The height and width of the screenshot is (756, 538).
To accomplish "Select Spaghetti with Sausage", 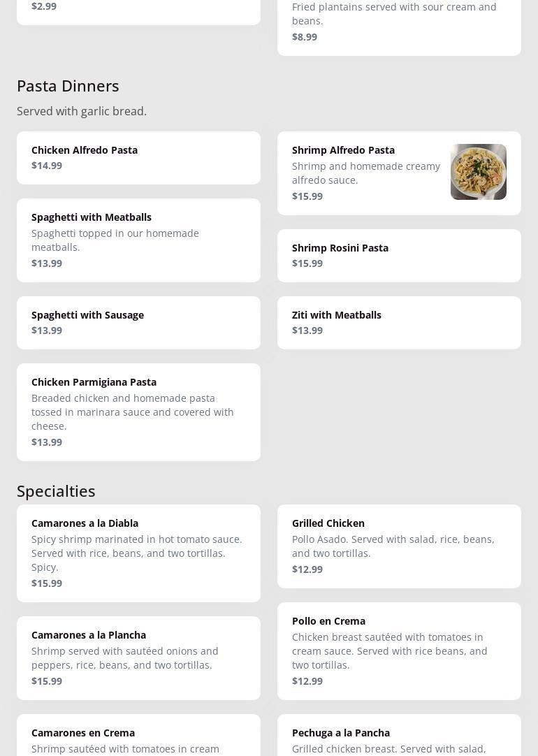I will tap(138, 322).
